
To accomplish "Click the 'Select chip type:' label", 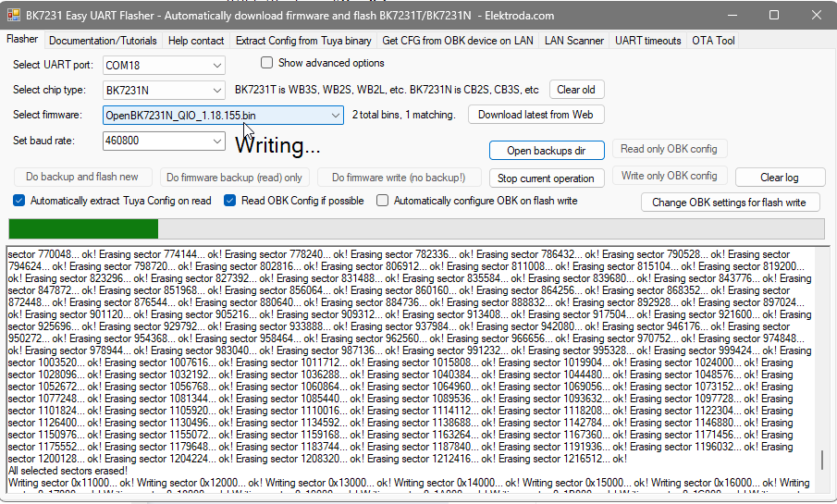I will 49,90.
